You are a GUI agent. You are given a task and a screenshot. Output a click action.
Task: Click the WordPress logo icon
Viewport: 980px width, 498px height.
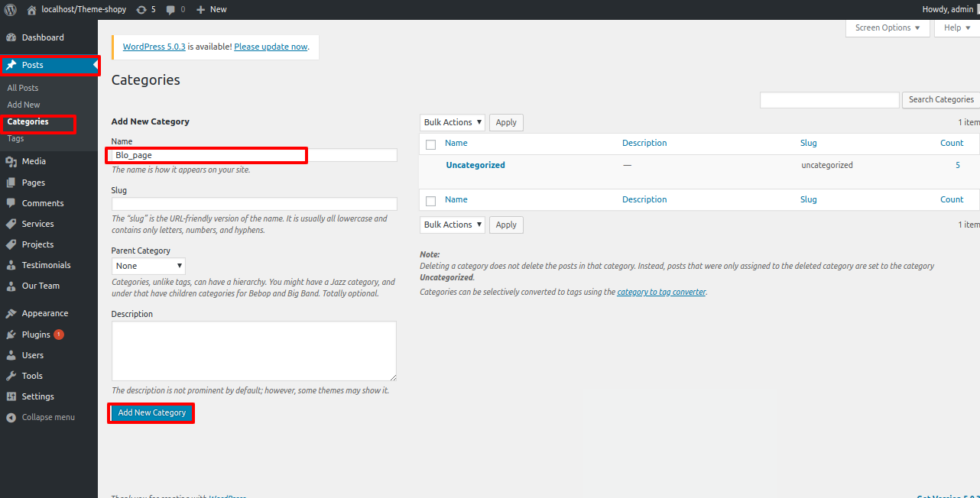10,9
